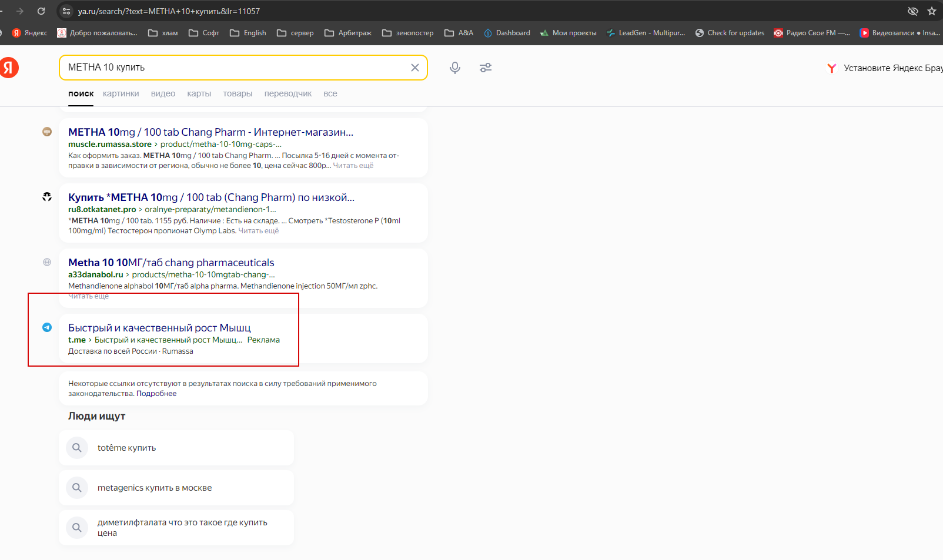
Task: Click the tracking protection eye icon
Action: [x=912, y=11]
